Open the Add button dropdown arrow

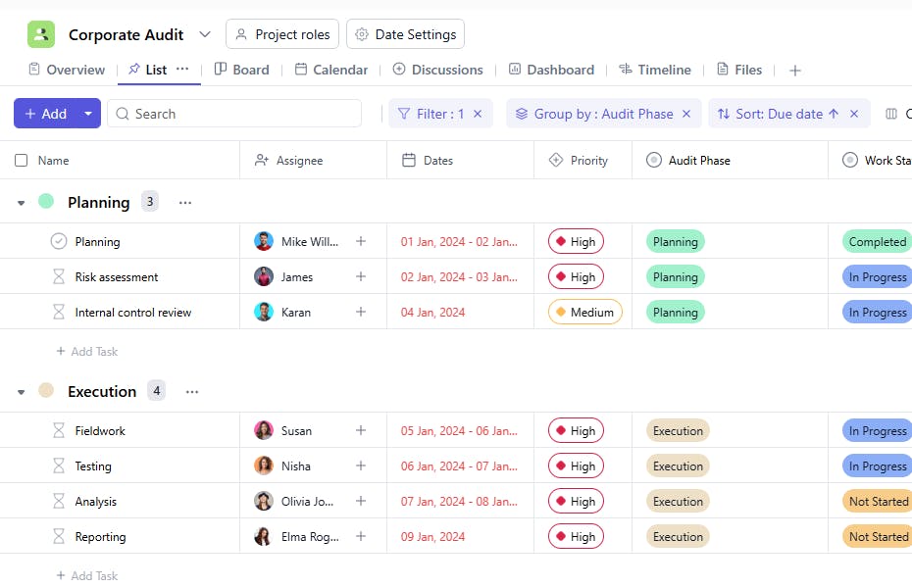point(88,114)
